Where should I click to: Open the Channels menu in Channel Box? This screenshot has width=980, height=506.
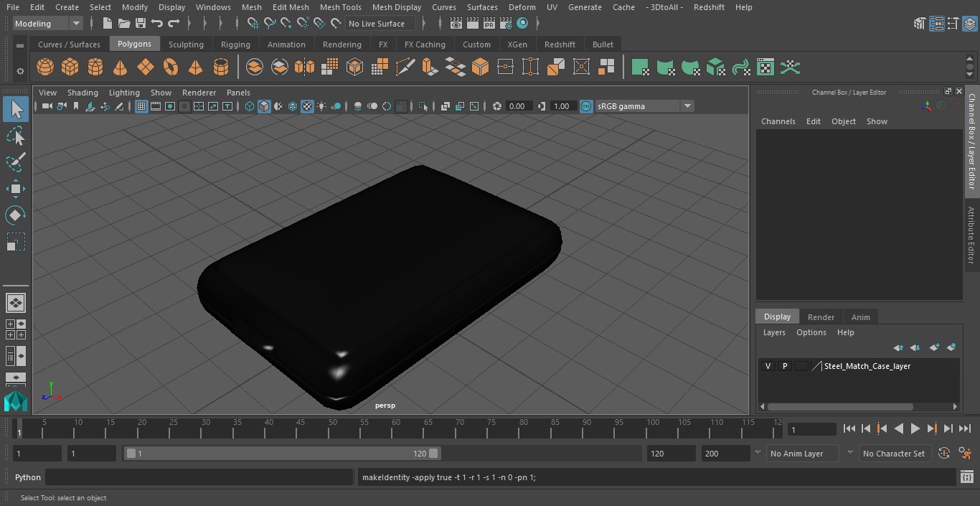[778, 121]
